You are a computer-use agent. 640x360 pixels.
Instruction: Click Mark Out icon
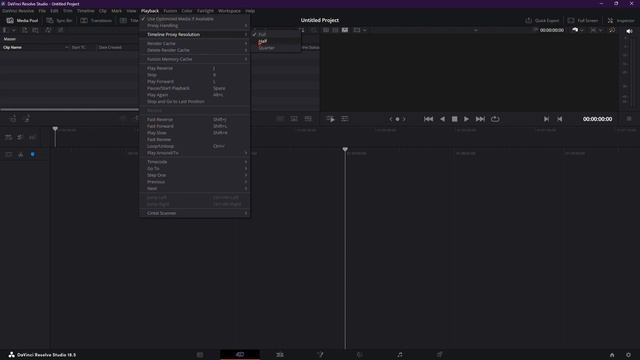click(560, 119)
